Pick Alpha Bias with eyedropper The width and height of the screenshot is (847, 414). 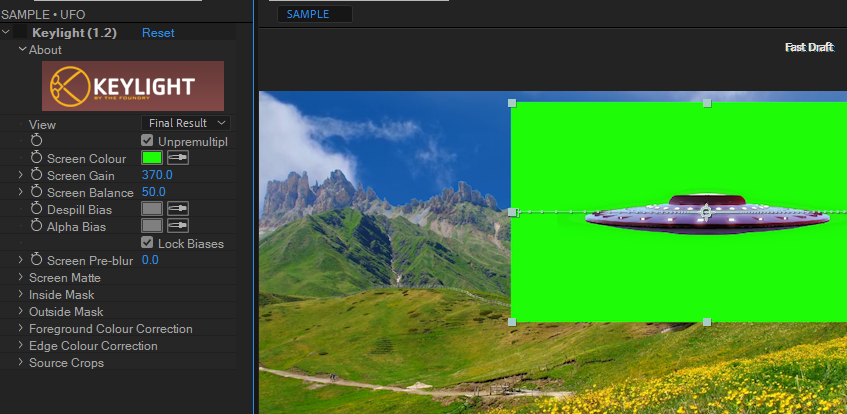(178, 226)
